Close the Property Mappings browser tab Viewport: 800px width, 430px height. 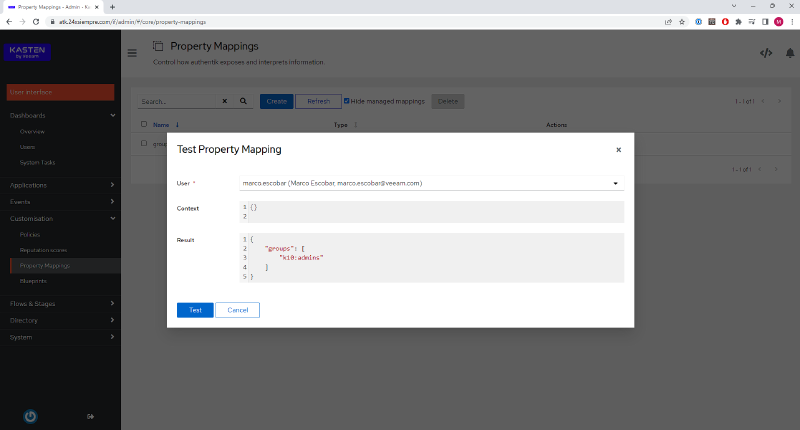click(x=96, y=7)
